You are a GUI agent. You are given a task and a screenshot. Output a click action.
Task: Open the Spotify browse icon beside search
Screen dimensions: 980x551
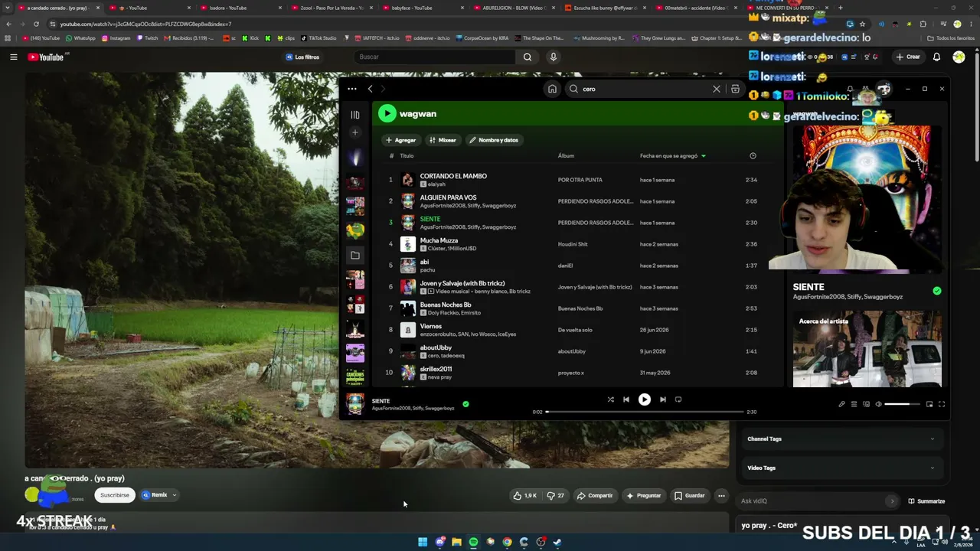click(735, 89)
